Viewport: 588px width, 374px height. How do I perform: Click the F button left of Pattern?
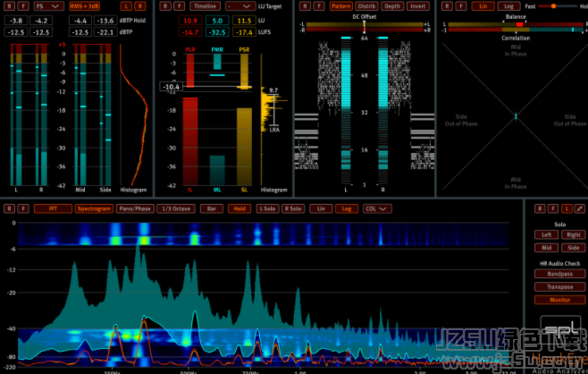click(319, 6)
